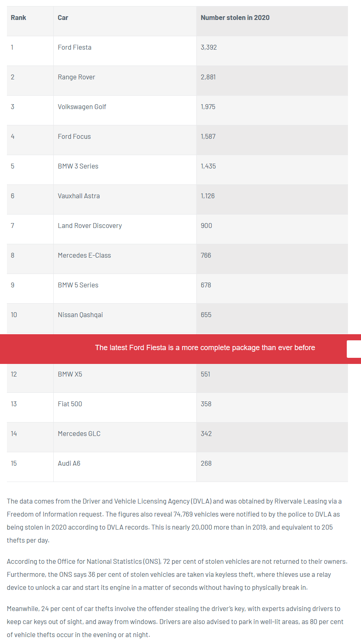Click the Mercedes GLC cell

click(x=79, y=434)
